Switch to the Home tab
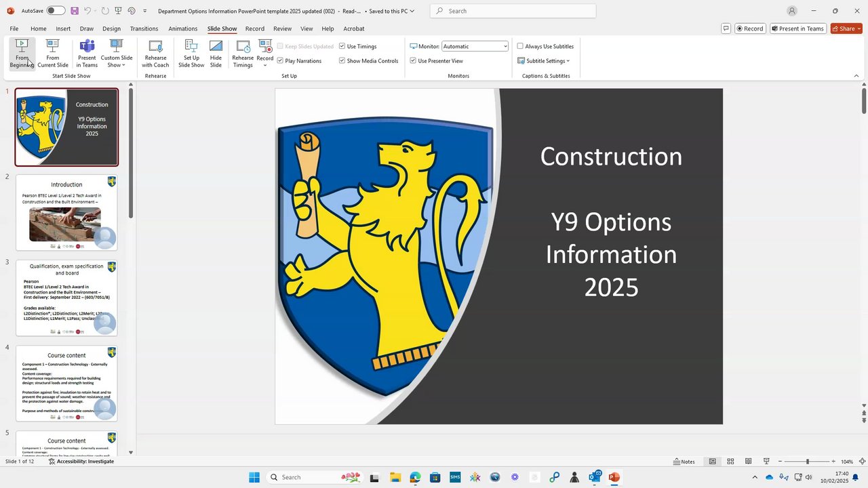This screenshot has height=488, width=868. (x=39, y=28)
